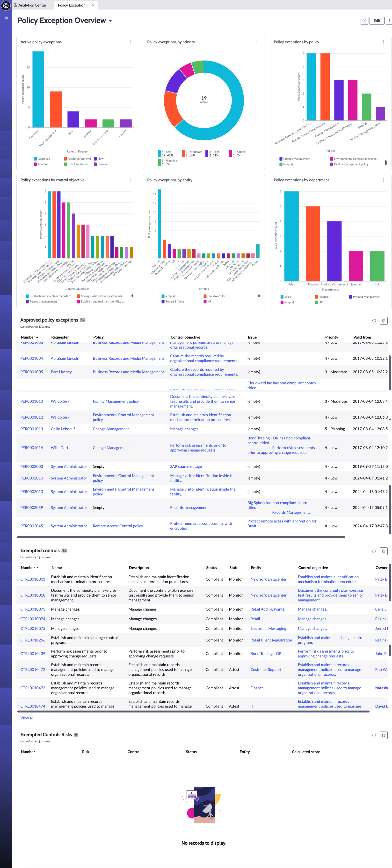Click Analytics Center tab icon
Screen dimensions: 392x868
(x=15, y=5)
